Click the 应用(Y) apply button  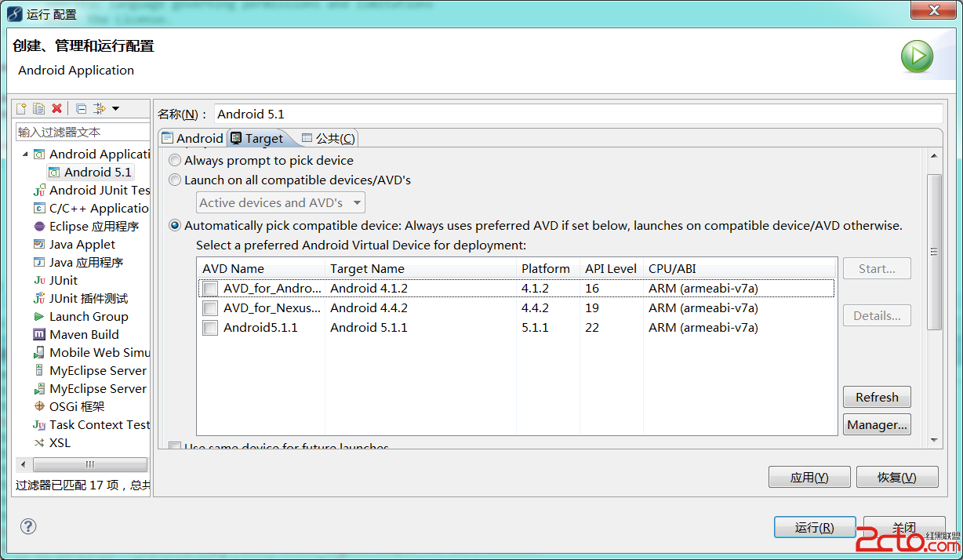tap(809, 477)
